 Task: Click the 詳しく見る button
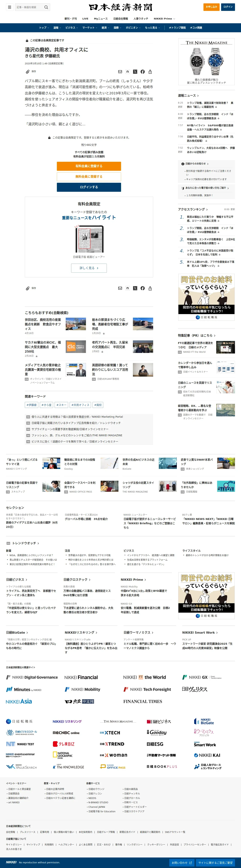coord(89,268)
